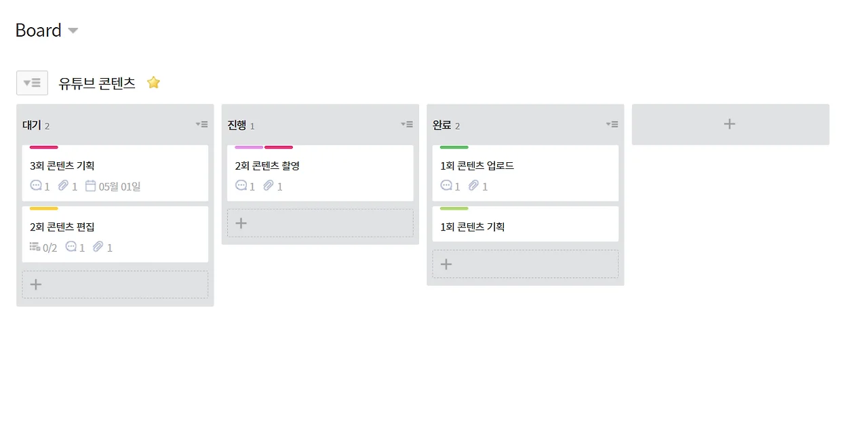Click the comment icon on 2회 콘텐츠 촬영 card
868x439 pixels.
(241, 186)
